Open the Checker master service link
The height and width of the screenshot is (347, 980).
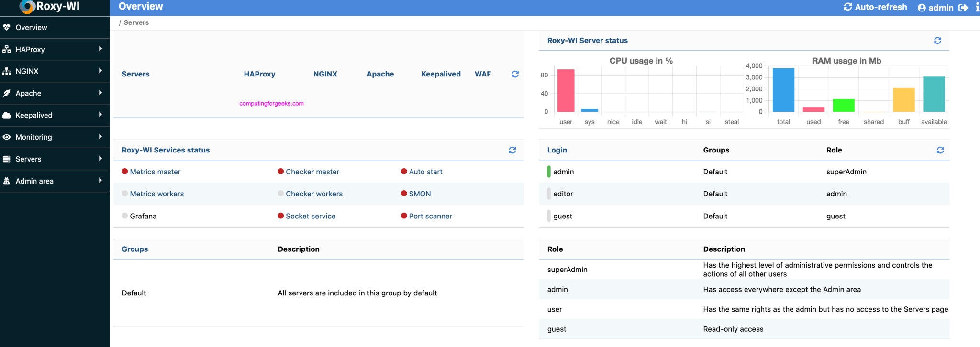click(312, 172)
